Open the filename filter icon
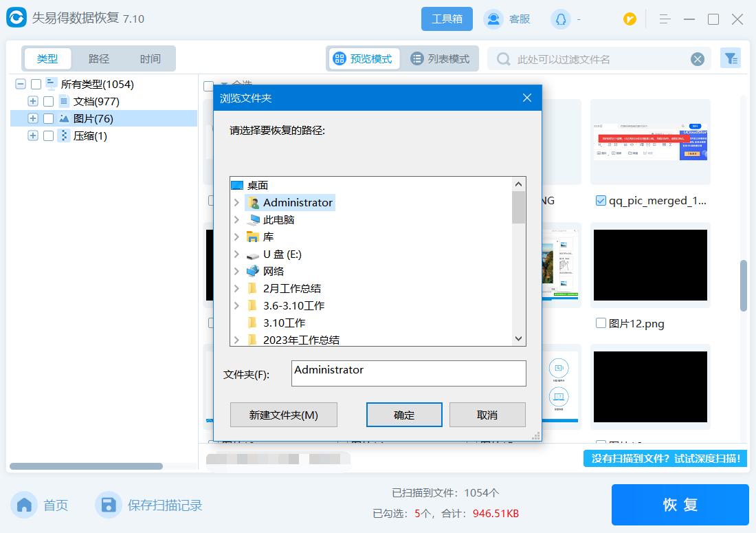Screen dimensions: 756x533 click(x=731, y=58)
